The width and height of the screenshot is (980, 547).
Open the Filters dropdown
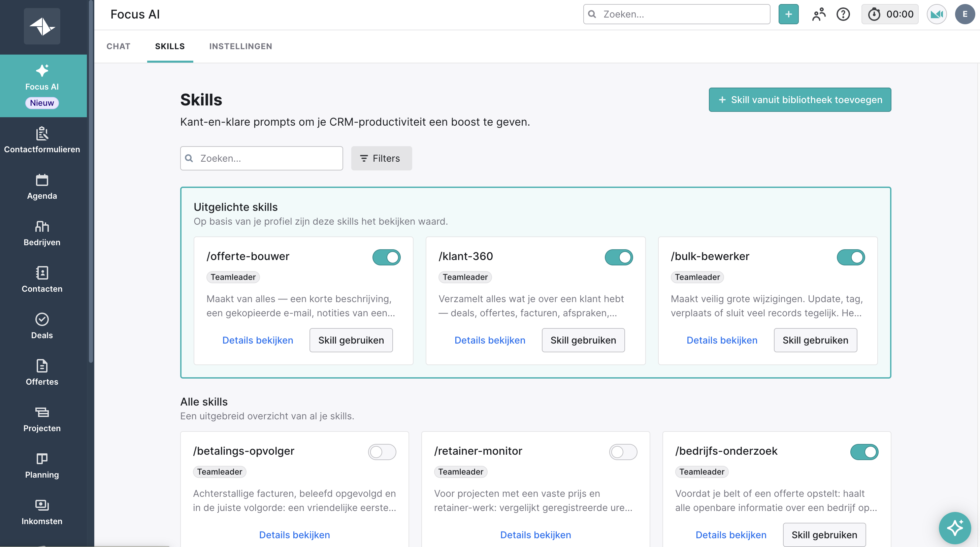point(381,158)
